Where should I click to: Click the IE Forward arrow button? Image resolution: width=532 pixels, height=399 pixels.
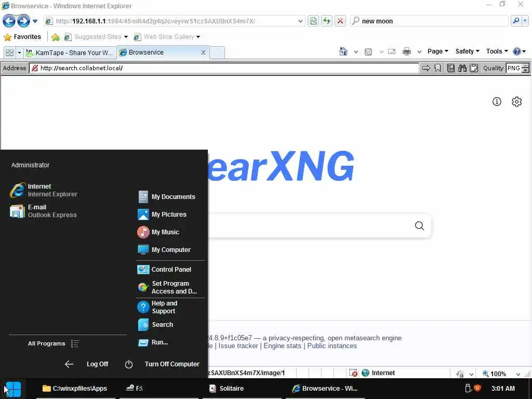tap(23, 21)
